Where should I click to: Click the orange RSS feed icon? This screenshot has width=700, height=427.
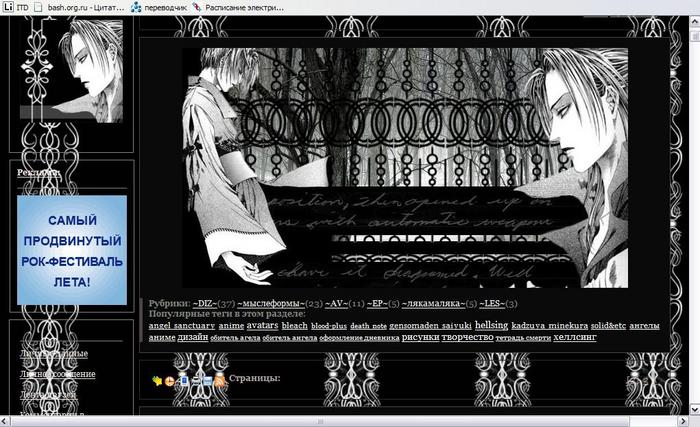click(x=220, y=381)
